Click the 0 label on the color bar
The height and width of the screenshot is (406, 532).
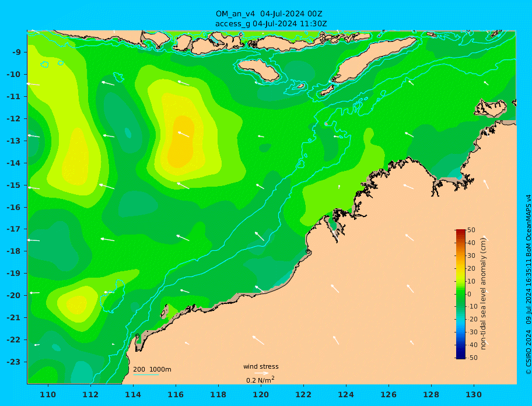(x=469, y=294)
